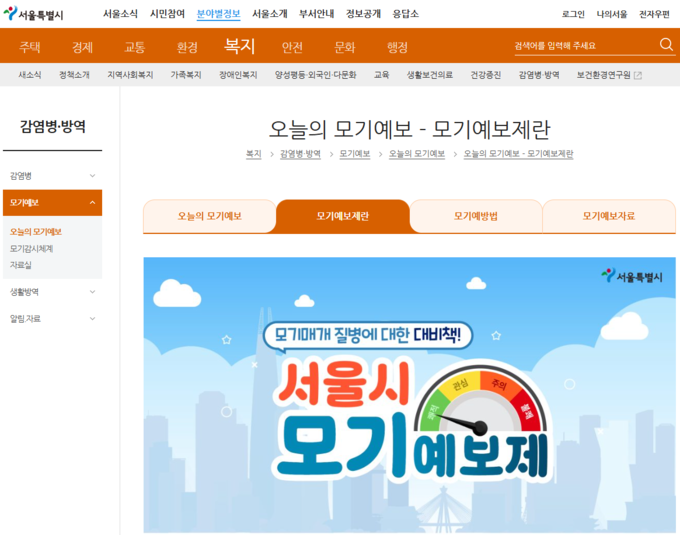
Task: Switch to the 모기예보자료 tab
Action: pos(609,216)
